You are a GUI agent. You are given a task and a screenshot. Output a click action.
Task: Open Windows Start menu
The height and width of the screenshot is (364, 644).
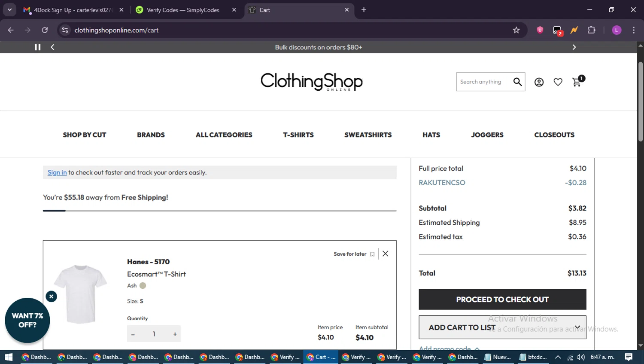9,357
